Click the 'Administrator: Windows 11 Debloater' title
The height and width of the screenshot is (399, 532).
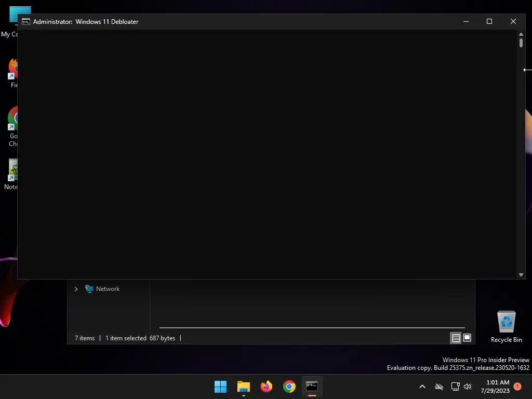click(x=86, y=22)
